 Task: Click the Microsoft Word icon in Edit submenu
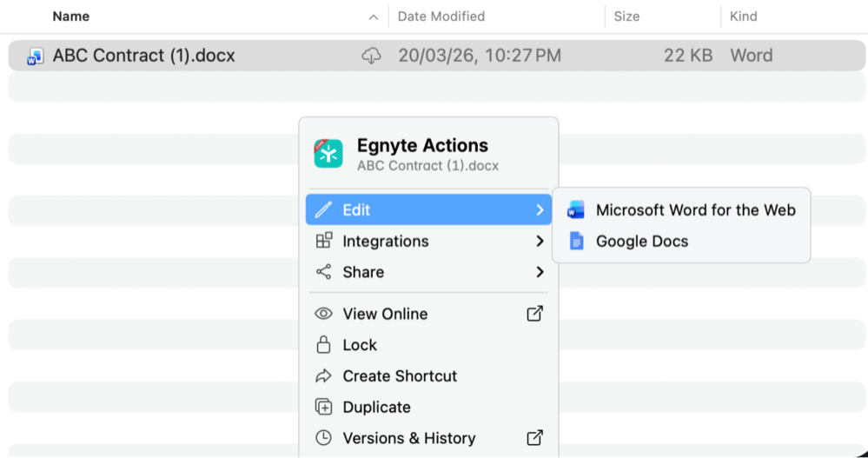tap(576, 210)
